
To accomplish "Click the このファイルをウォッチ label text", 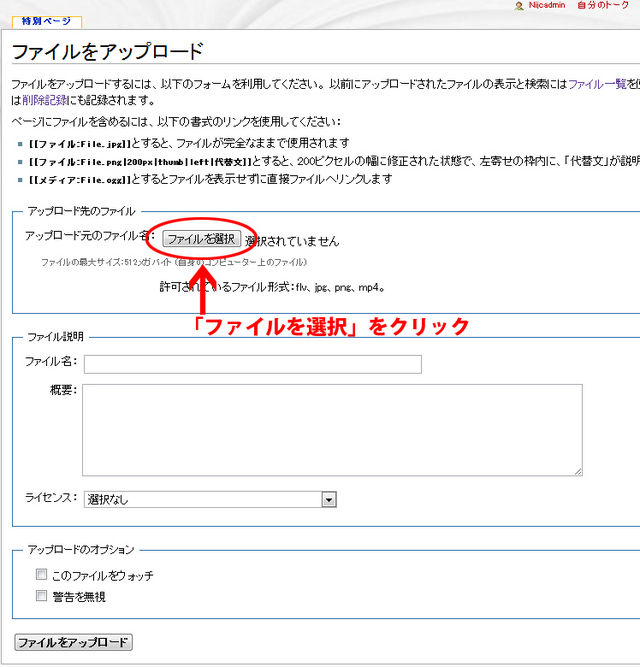I will pyautogui.click(x=102, y=576).
